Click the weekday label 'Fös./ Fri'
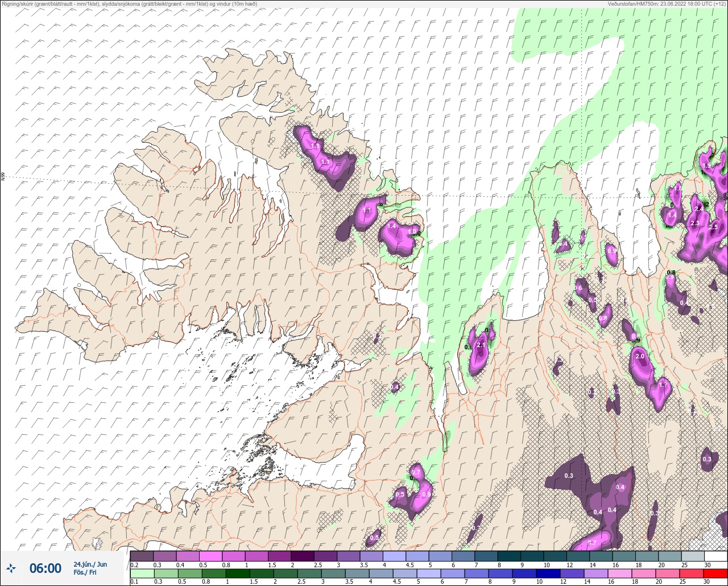728x586 pixels. 85,572
